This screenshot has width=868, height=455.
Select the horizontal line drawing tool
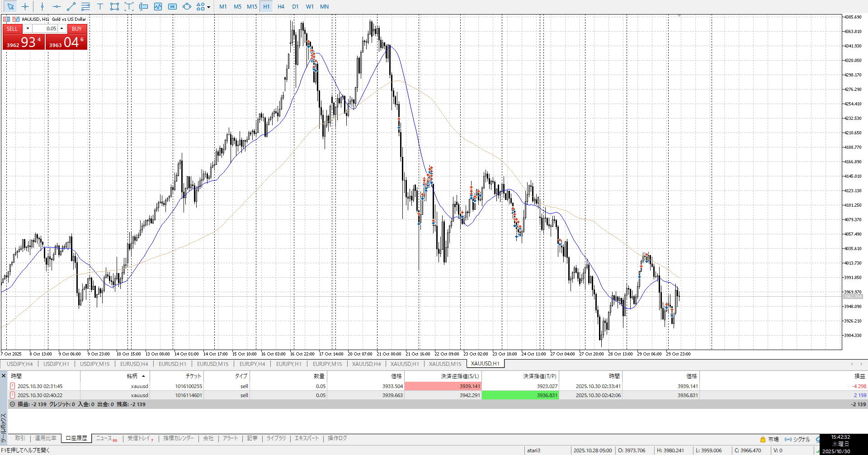coord(57,6)
